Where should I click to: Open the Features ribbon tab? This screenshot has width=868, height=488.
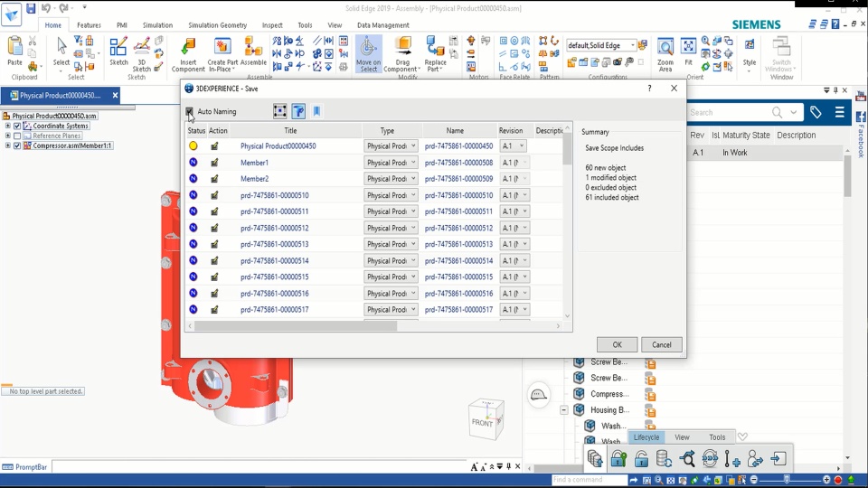pyautogui.click(x=89, y=25)
